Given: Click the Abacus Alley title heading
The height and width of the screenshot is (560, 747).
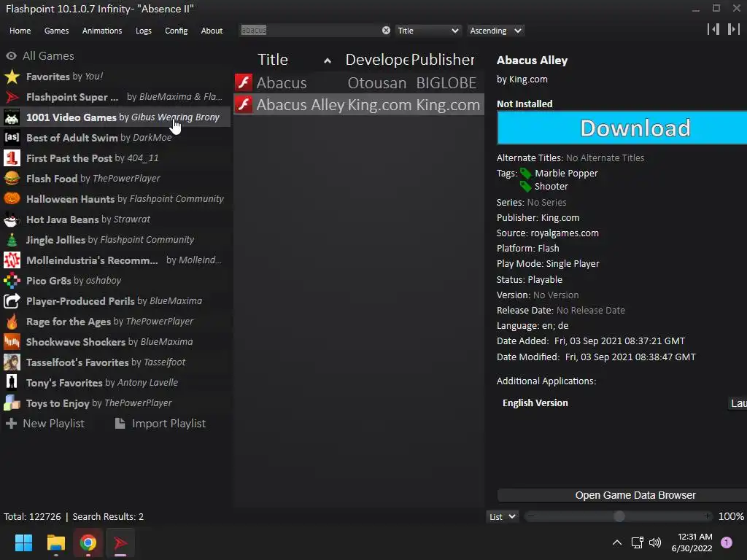Looking at the screenshot, I should pos(532,61).
